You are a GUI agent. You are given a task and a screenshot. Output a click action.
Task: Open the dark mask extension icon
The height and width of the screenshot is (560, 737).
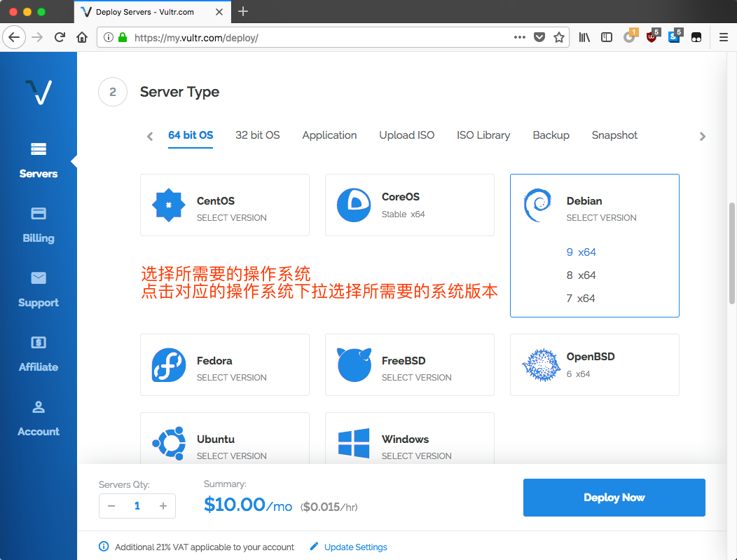click(696, 37)
